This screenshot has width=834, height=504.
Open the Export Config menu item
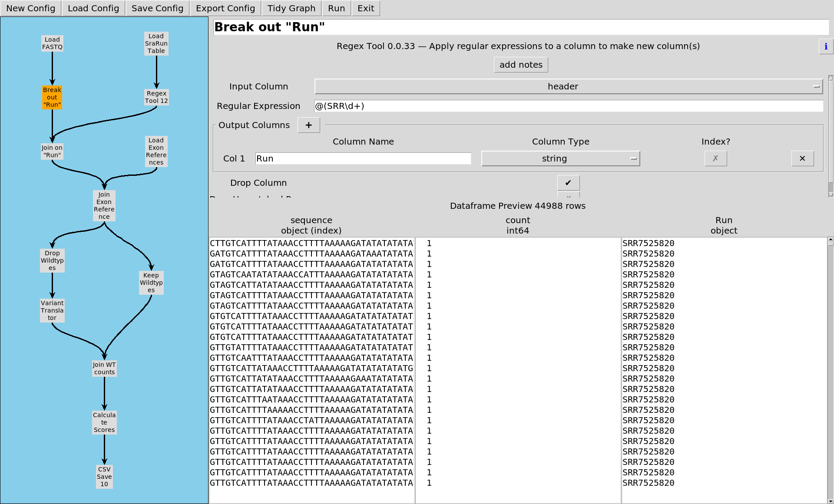[225, 8]
